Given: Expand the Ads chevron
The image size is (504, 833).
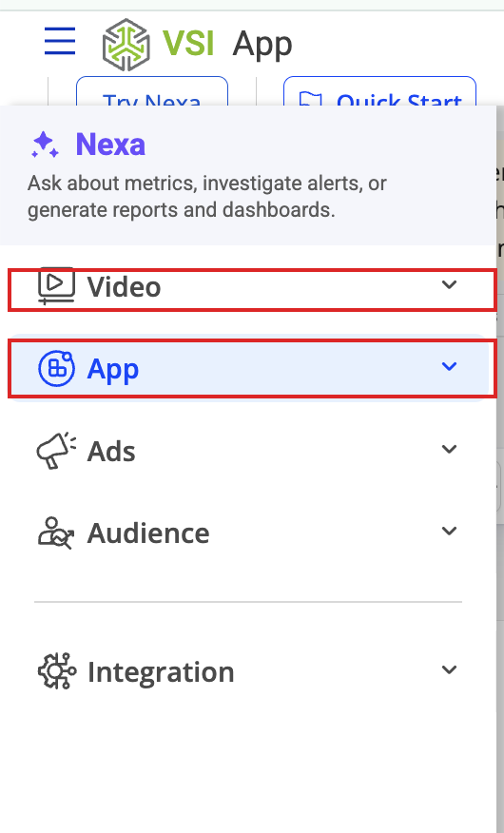Looking at the screenshot, I should 449,449.
